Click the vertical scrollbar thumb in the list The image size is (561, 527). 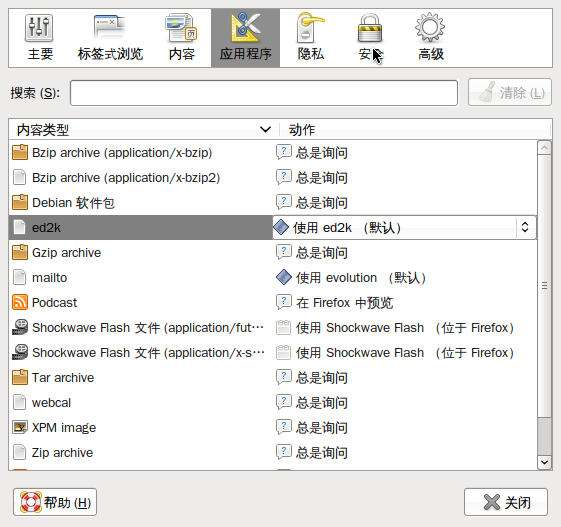(544, 286)
